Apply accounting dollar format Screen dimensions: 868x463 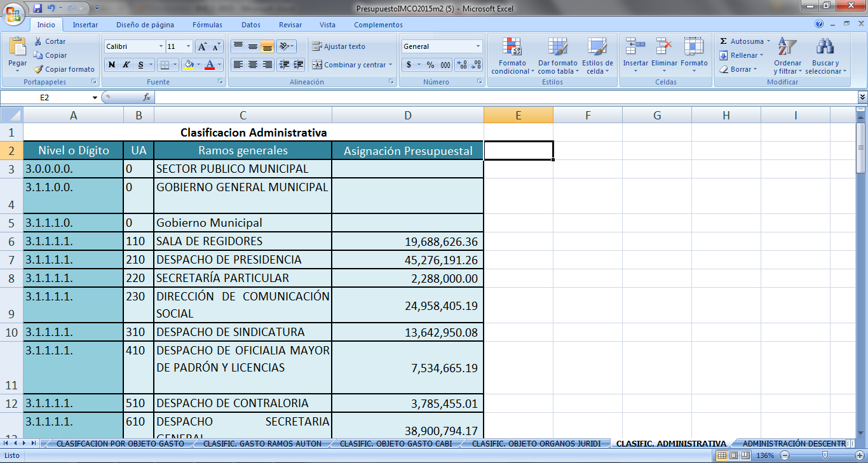coord(409,65)
